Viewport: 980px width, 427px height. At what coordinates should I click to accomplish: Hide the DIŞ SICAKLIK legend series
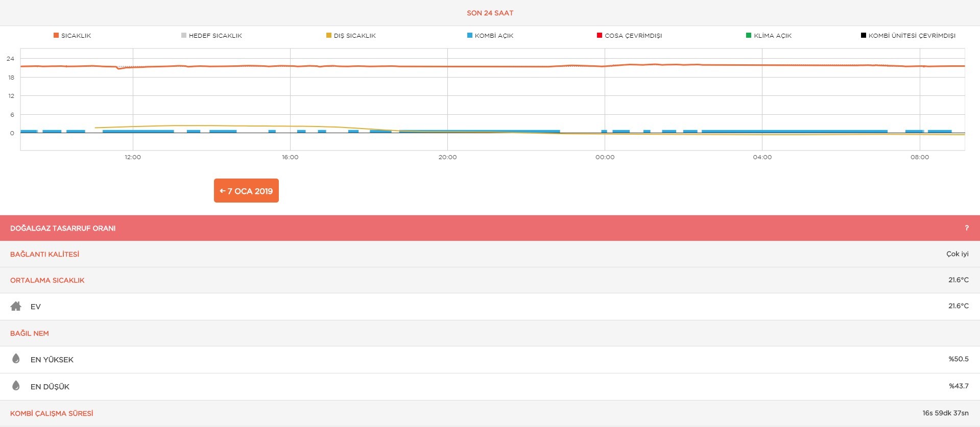tap(351, 36)
